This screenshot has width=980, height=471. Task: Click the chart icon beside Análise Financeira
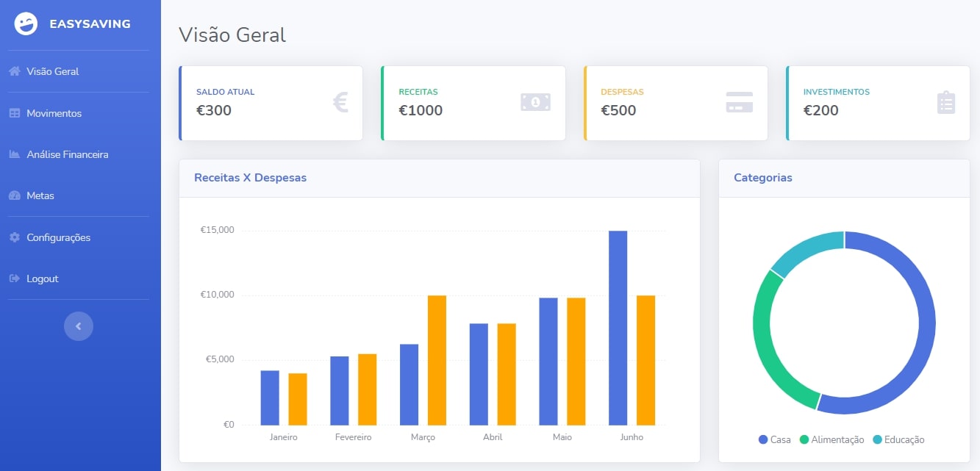14,154
